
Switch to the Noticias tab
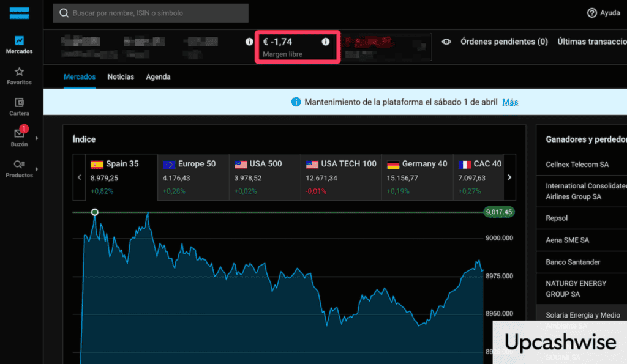click(x=121, y=76)
